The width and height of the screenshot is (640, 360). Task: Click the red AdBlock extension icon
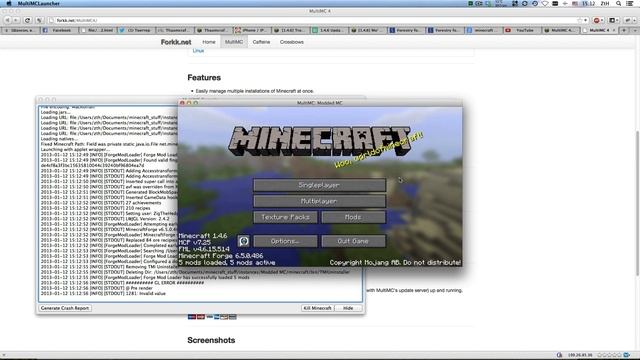click(597, 20)
